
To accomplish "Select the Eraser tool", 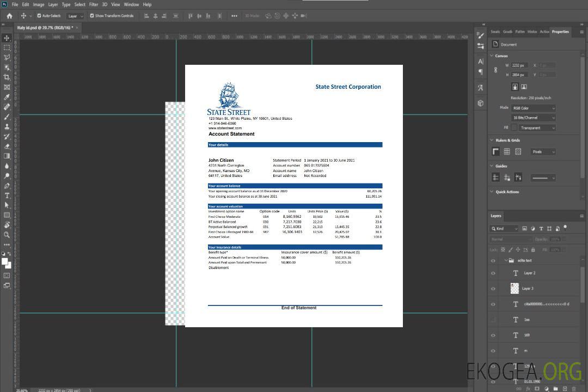I will tap(7, 146).
